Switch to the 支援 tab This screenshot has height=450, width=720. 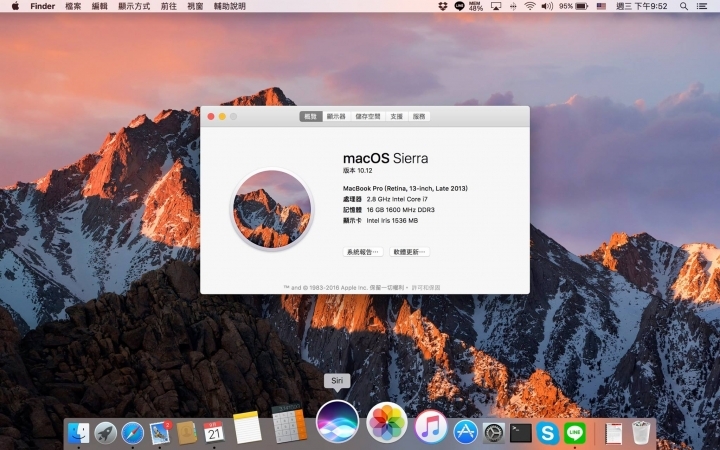pyautogui.click(x=397, y=117)
